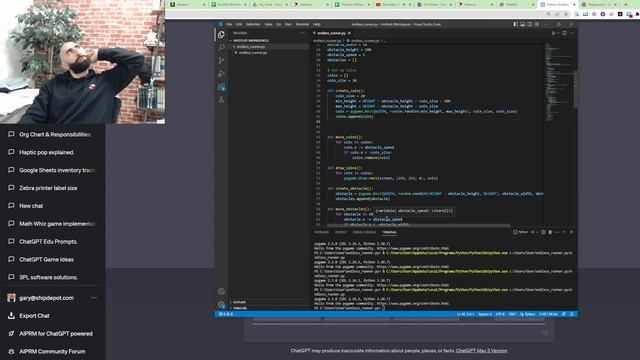Viewport: 640px width, 360px height.
Task: Open notifications bell in status bar
Action: tap(572, 314)
